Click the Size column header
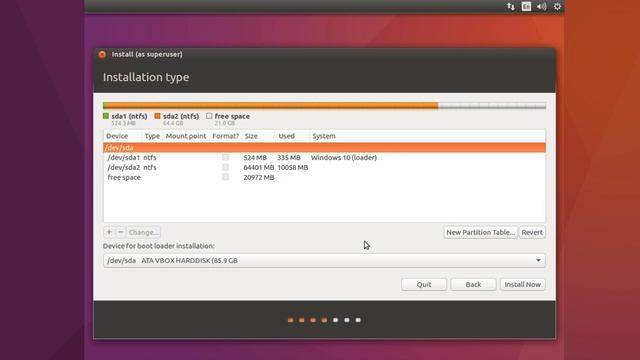Image resolution: width=640 pixels, height=360 pixels. (x=251, y=136)
